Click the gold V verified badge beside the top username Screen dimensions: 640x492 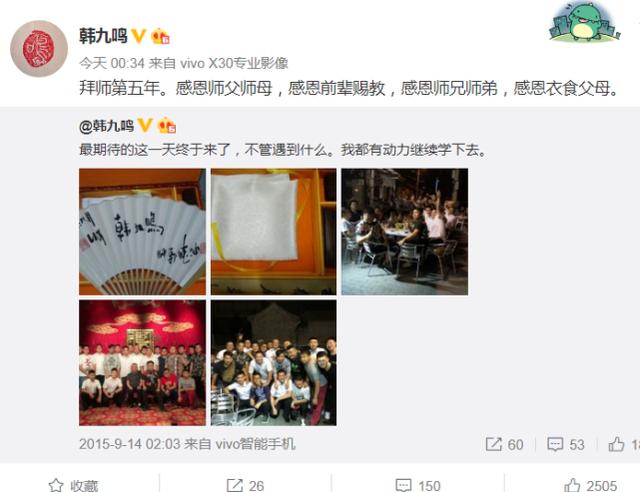138,36
